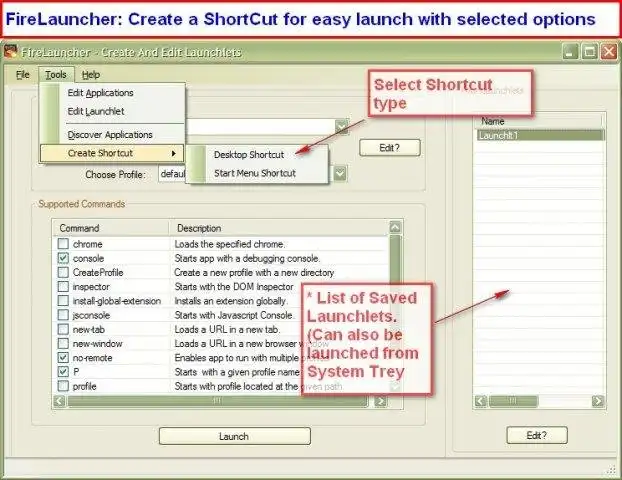The image size is (622, 480).
Task: Select Launchlt1 in the saved launchlets list
Action: [x=539, y=136]
